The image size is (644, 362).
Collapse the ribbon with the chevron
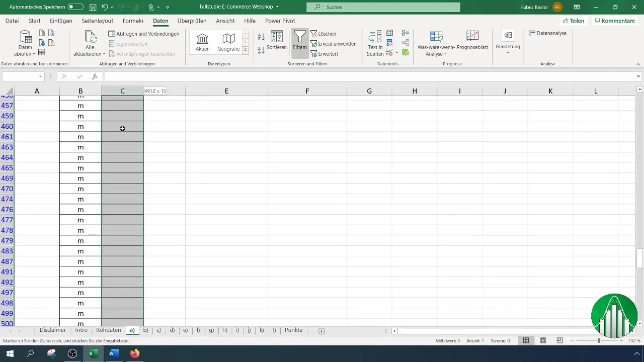click(638, 64)
